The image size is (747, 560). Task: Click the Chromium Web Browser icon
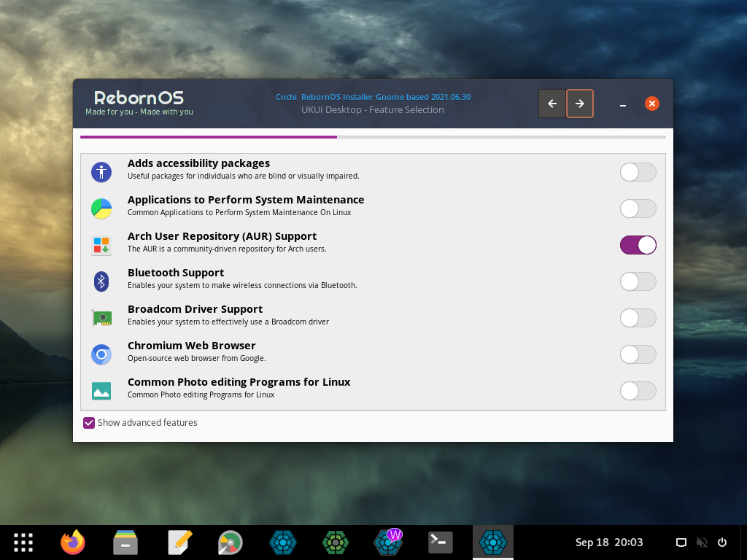tap(101, 355)
